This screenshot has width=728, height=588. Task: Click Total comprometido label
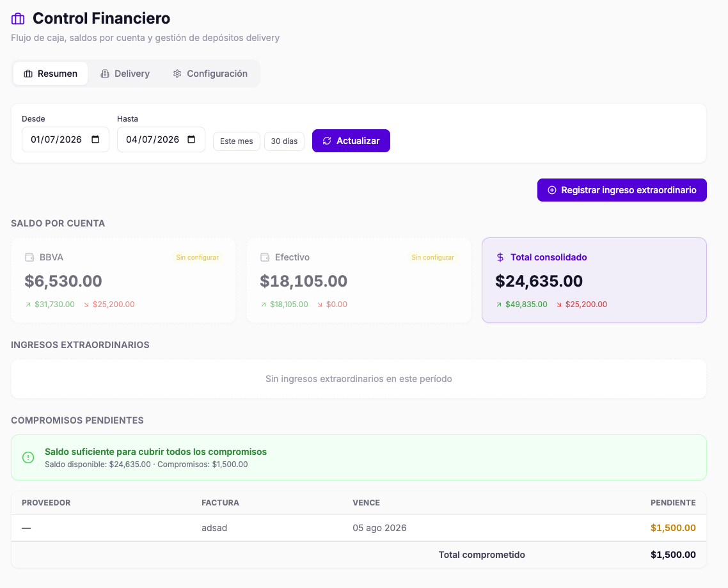pyautogui.click(x=482, y=555)
